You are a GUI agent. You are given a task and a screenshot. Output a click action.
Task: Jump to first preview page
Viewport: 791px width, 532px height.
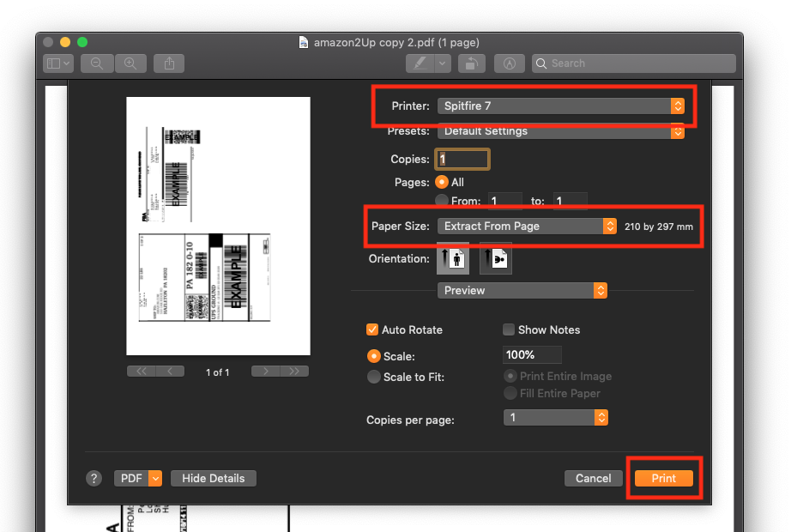click(142, 372)
